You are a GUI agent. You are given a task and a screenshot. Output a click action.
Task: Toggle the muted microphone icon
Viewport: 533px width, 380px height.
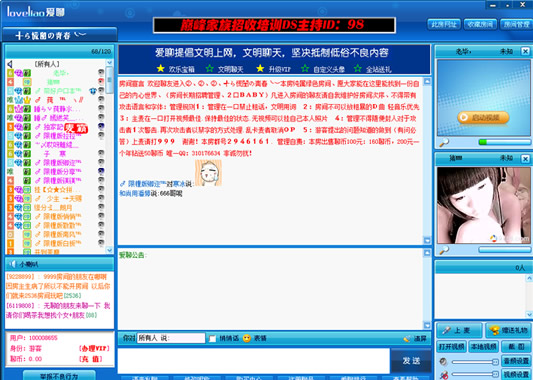click(x=444, y=375)
